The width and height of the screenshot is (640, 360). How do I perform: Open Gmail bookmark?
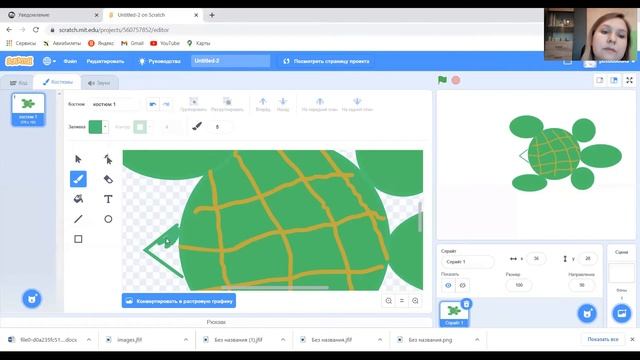coord(132,43)
